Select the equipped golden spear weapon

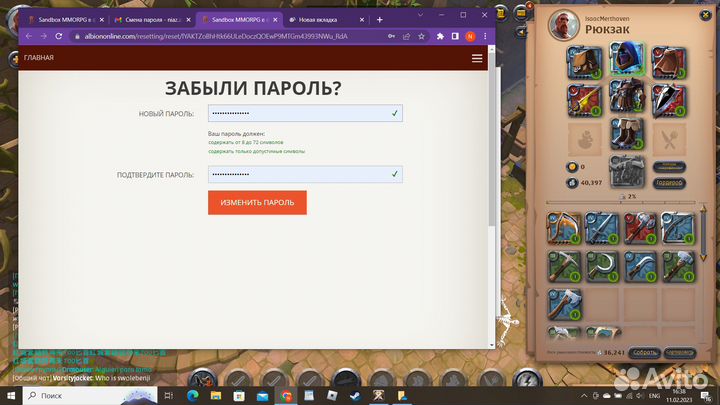[585, 100]
